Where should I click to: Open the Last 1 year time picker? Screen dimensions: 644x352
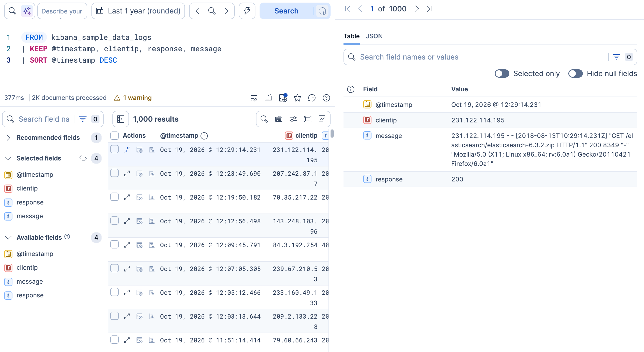(138, 11)
